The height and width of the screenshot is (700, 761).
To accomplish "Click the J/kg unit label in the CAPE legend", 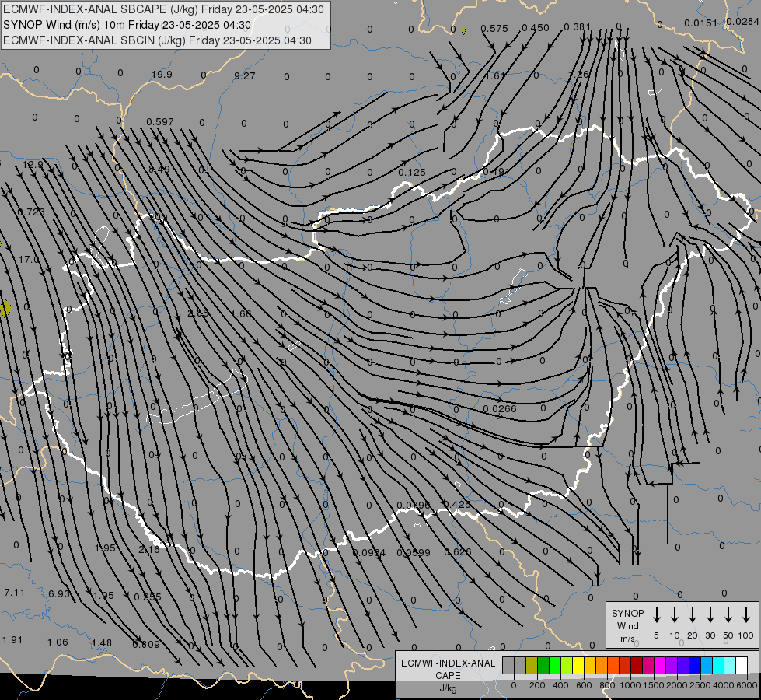I will pyautogui.click(x=448, y=688).
